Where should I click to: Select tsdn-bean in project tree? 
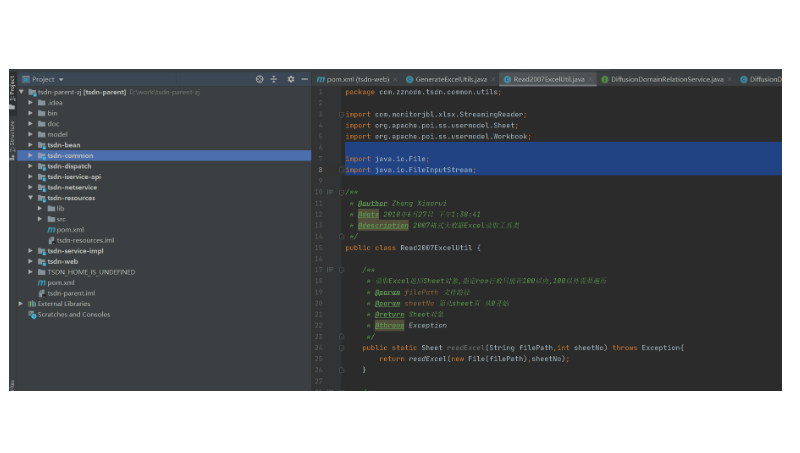coord(64,145)
